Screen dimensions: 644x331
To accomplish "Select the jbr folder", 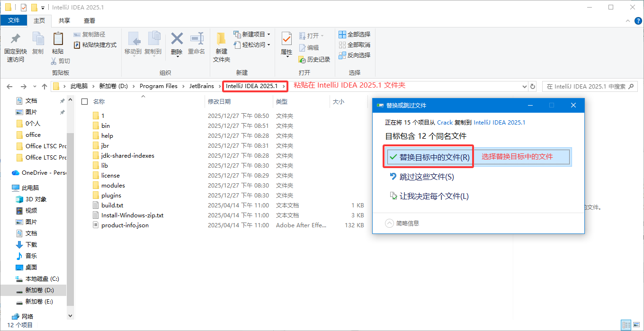I will click(x=105, y=145).
